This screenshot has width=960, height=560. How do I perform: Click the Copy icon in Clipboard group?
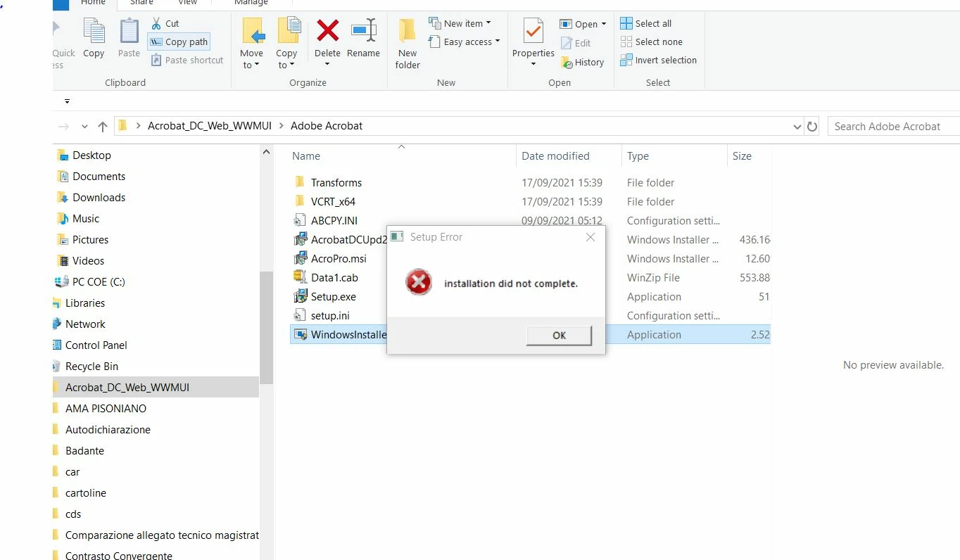pos(94,31)
